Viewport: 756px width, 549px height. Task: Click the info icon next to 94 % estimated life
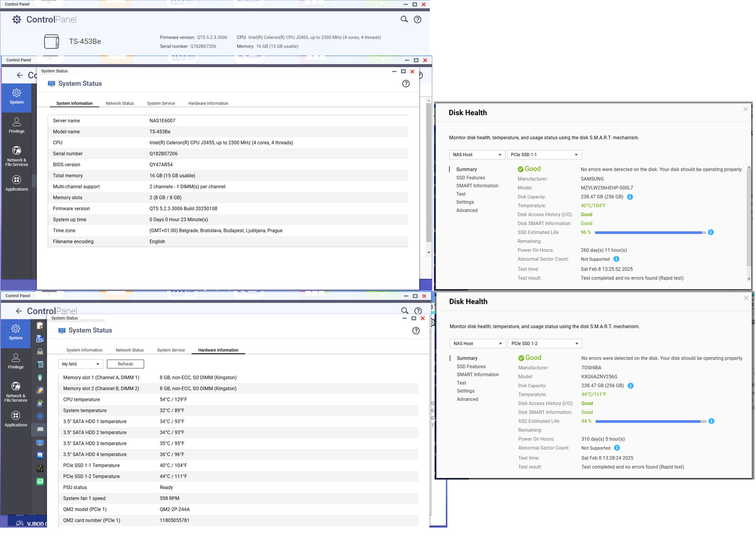[x=711, y=421]
